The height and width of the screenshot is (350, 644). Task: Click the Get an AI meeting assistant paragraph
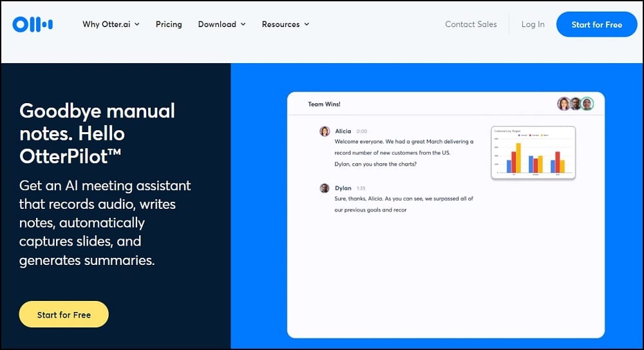pyautogui.click(x=105, y=222)
